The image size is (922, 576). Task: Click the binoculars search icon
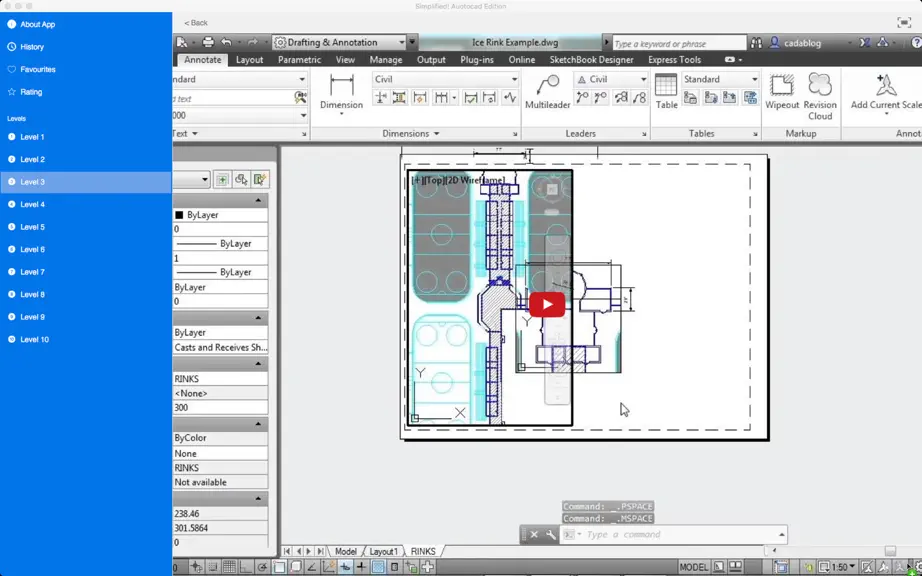(x=757, y=43)
